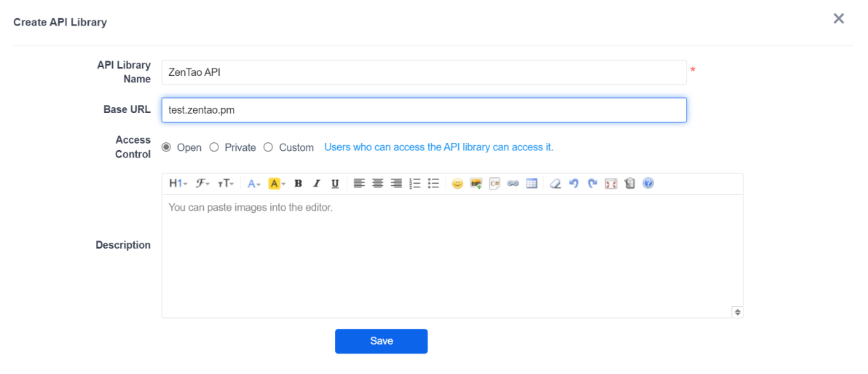Viewport: 868px width, 374px height.
Task: Undo the last edit
Action: (574, 184)
